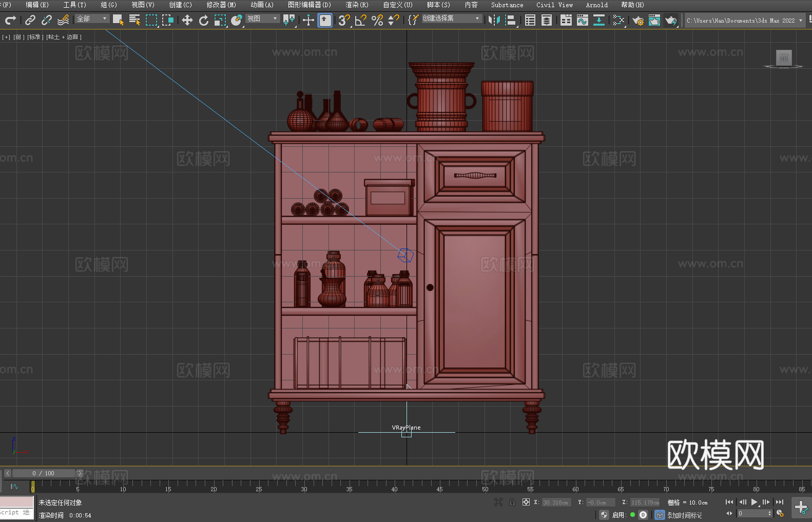The width and height of the screenshot is (812, 522).
Task: Toggle the Layer Explorer icon
Action: pos(547,20)
